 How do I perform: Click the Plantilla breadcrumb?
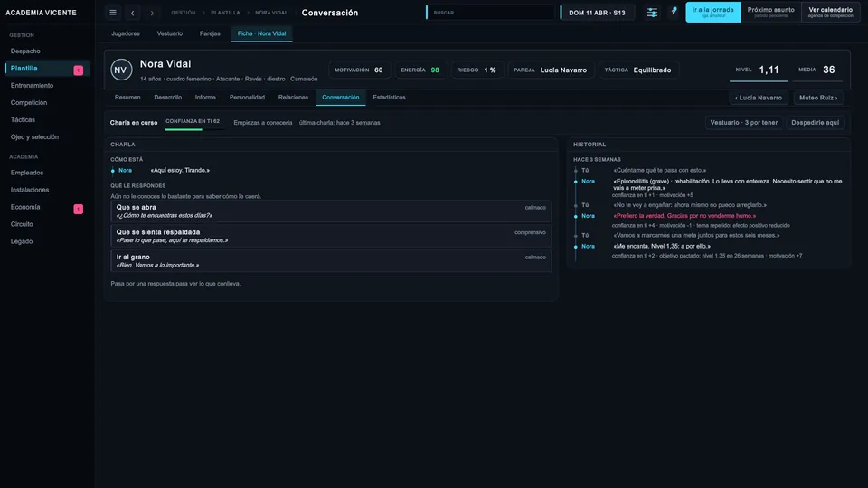225,13
